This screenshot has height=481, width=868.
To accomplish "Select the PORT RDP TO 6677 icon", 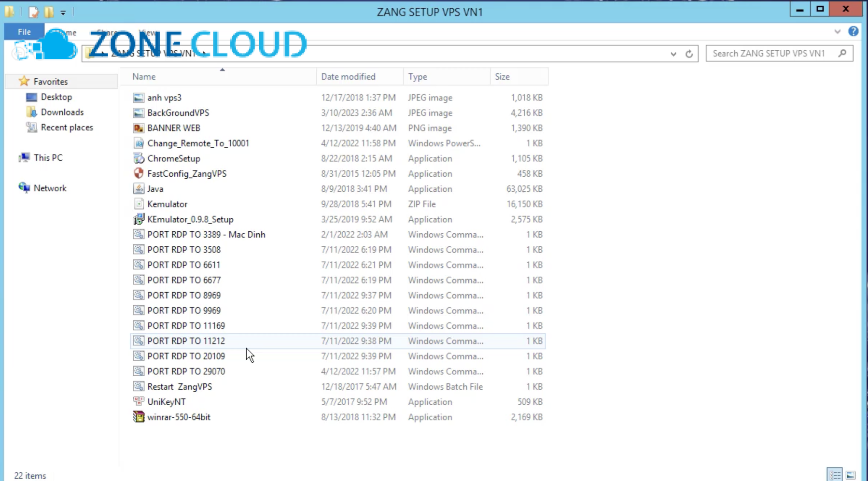I will click(139, 280).
